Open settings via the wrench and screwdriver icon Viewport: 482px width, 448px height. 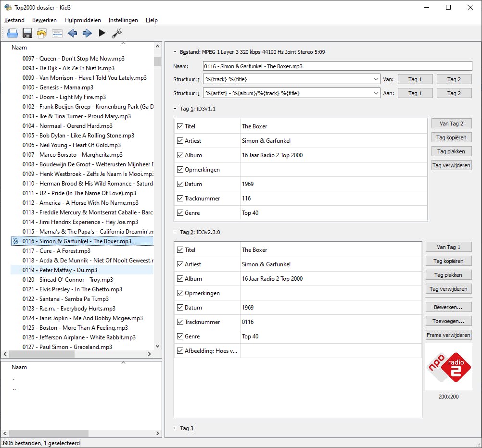[x=117, y=33]
